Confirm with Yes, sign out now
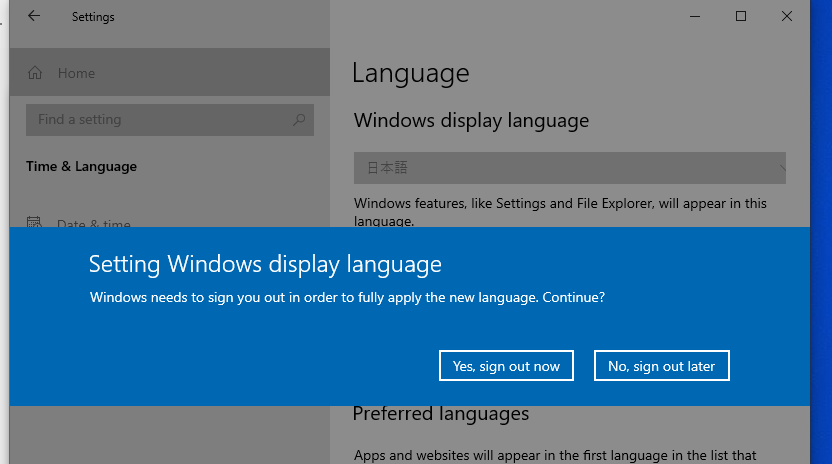The image size is (832, 464). tap(506, 365)
